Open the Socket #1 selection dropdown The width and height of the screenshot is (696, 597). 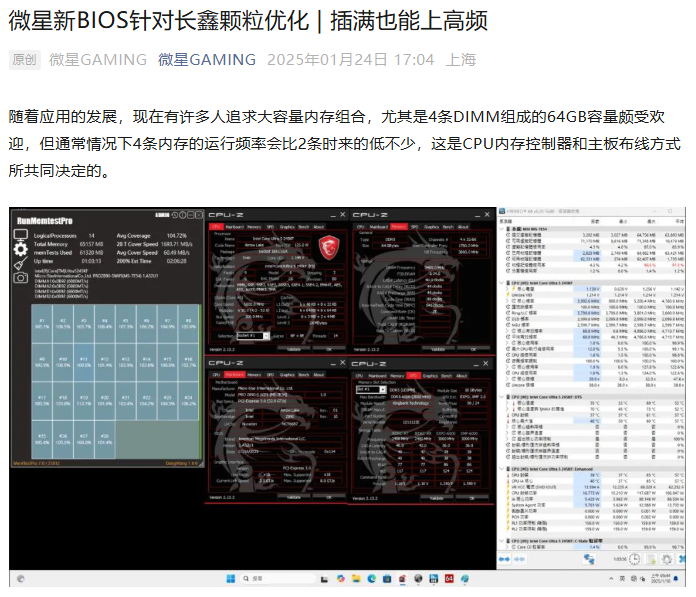253,336
